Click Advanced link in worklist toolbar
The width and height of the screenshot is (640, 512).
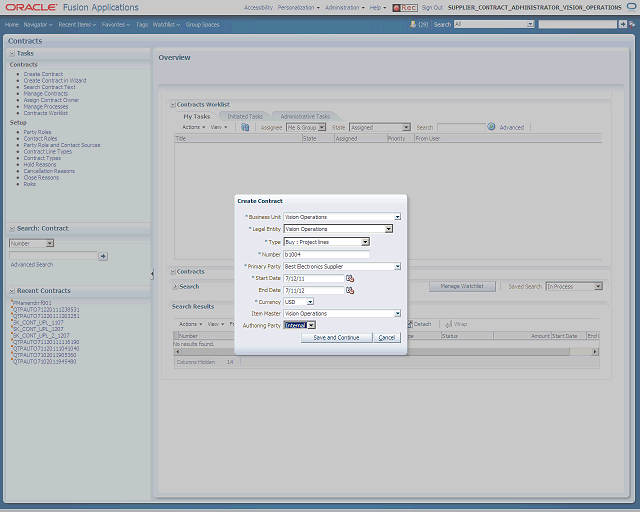(x=511, y=128)
